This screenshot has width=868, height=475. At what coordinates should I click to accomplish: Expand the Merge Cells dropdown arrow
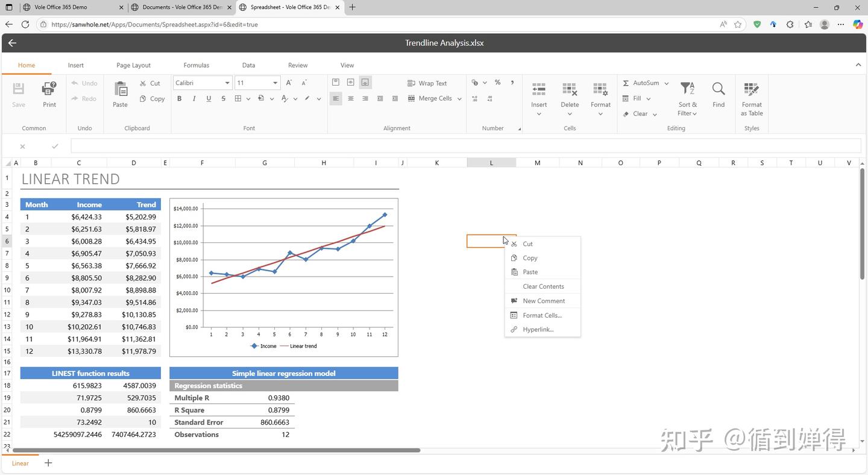[x=459, y=99]
